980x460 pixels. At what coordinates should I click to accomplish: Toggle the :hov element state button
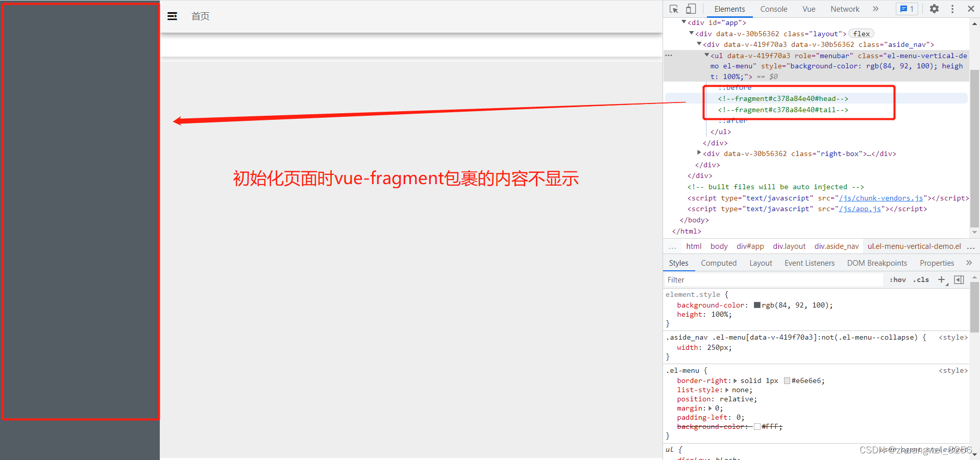(898, 279)
